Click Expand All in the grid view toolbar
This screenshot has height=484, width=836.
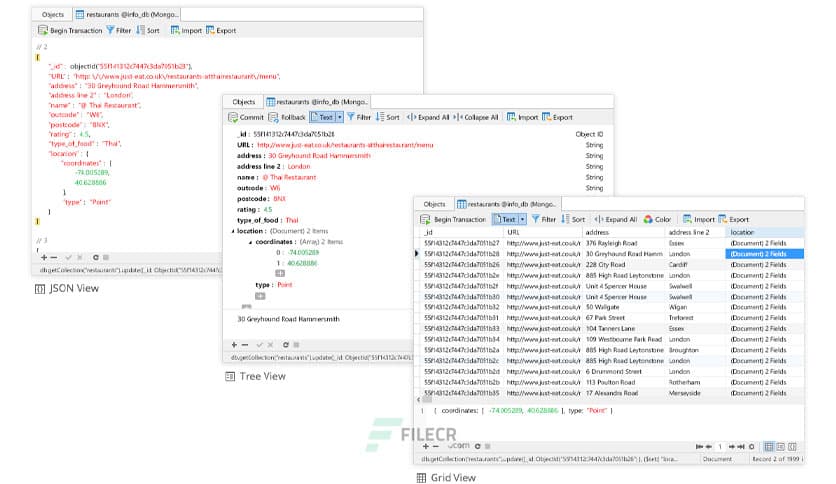[x=615, y=219]
